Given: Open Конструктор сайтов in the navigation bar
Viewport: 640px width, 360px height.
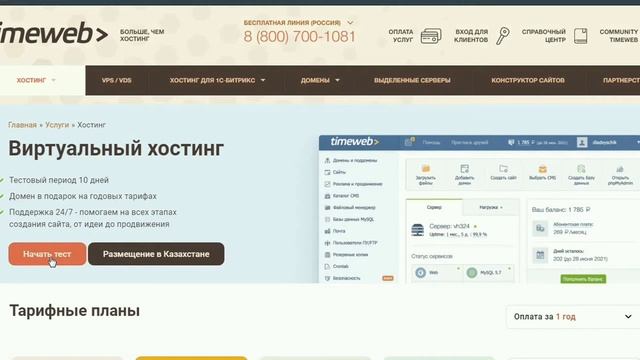Looking at the screenshot, I should pos(528,80).
